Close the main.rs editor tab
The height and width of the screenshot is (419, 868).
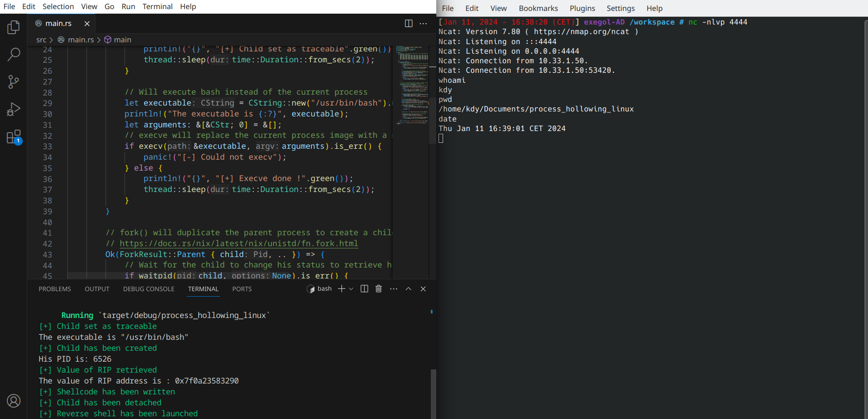(x=87, y=24)
